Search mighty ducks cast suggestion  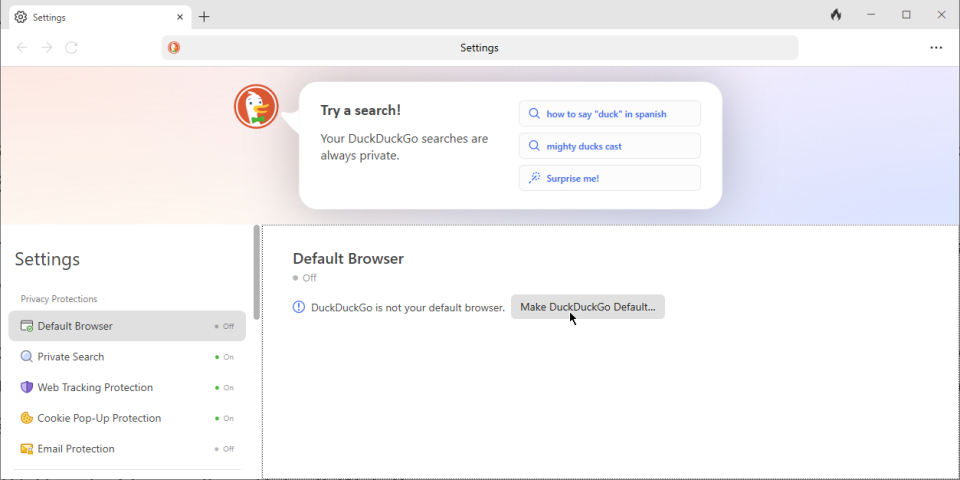pyautogui.click(x=609, y=146)
